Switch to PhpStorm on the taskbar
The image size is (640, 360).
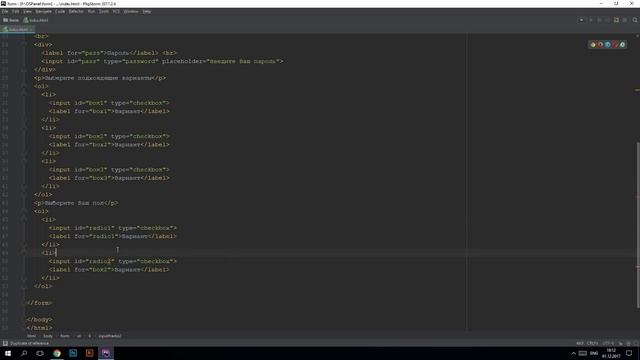pyautogui.click(x=106, y=353)
